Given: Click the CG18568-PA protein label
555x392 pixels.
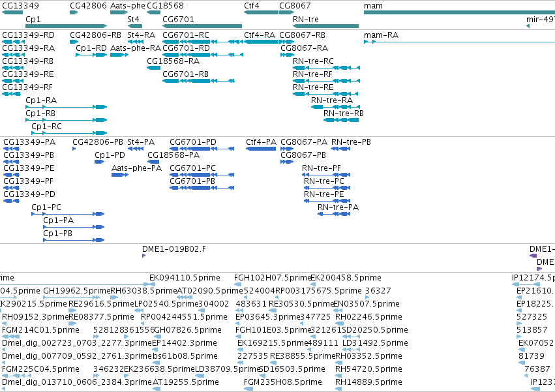Looking at the screenshot, I should point(173,155).
